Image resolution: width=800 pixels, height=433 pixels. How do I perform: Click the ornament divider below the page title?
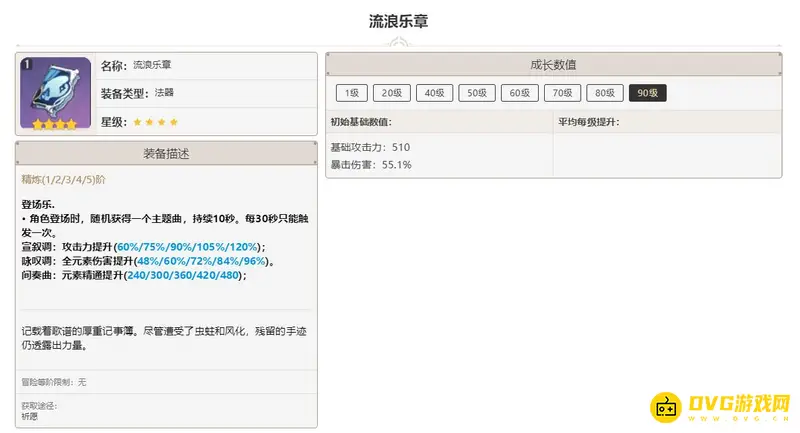(399, 43)
